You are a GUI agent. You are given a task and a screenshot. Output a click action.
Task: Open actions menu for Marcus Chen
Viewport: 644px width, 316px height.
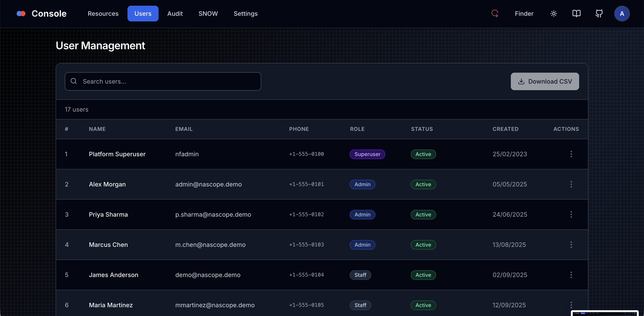coord(571,245)
